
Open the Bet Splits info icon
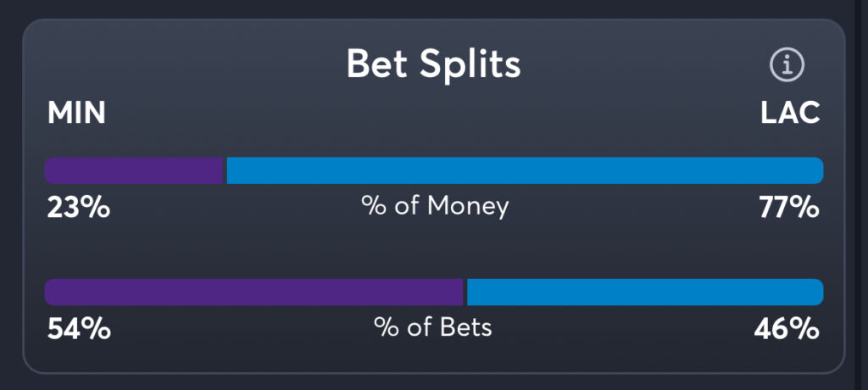[787, 64]
